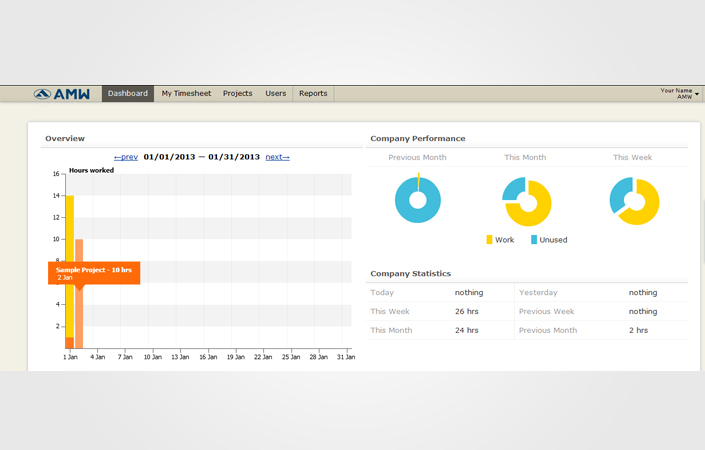
Task: Select the date range 01/01/2013 — 01/31/2013 text
Action: (x=201, y=157)
